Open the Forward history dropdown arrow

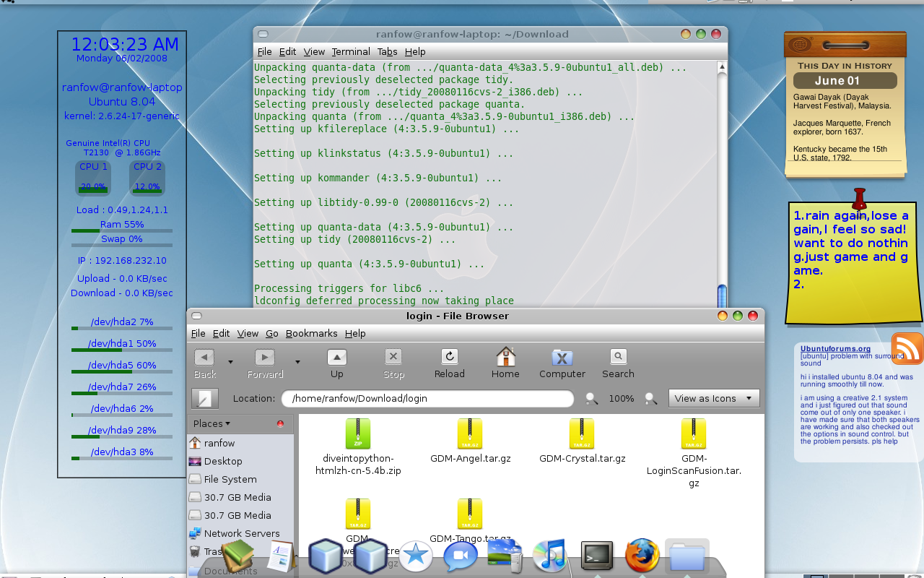(x=297, y=361)
